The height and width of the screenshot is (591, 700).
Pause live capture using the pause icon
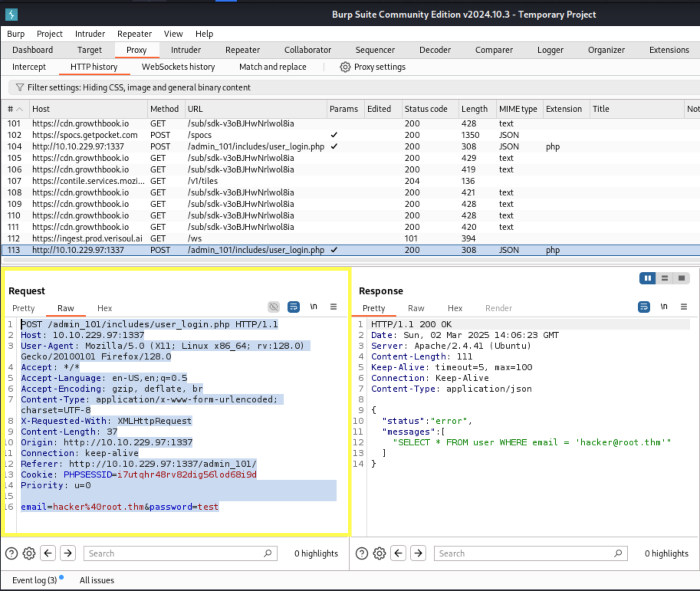647,278
